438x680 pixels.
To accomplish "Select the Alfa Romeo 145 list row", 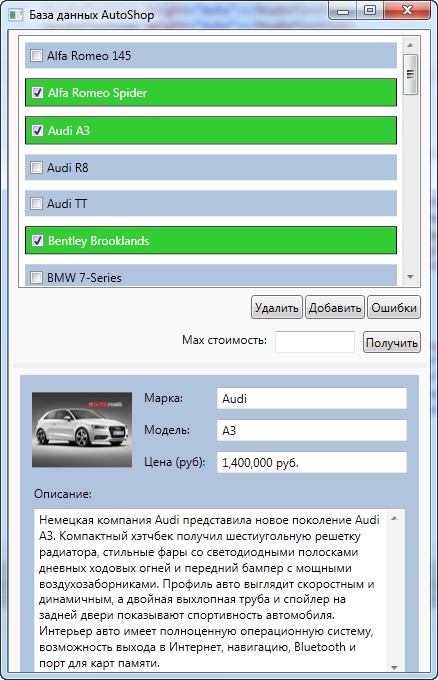I will 211,56.
